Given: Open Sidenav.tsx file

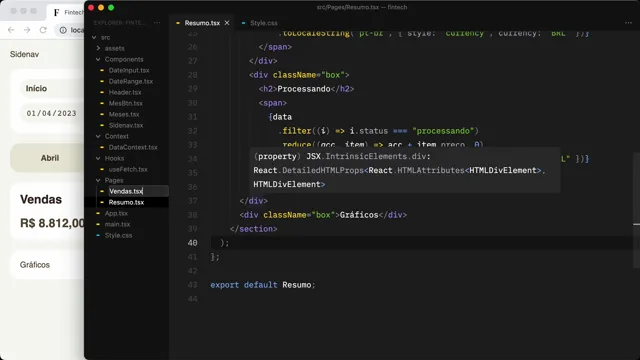Looking at the screenshot, I should [x=126, y=125].
